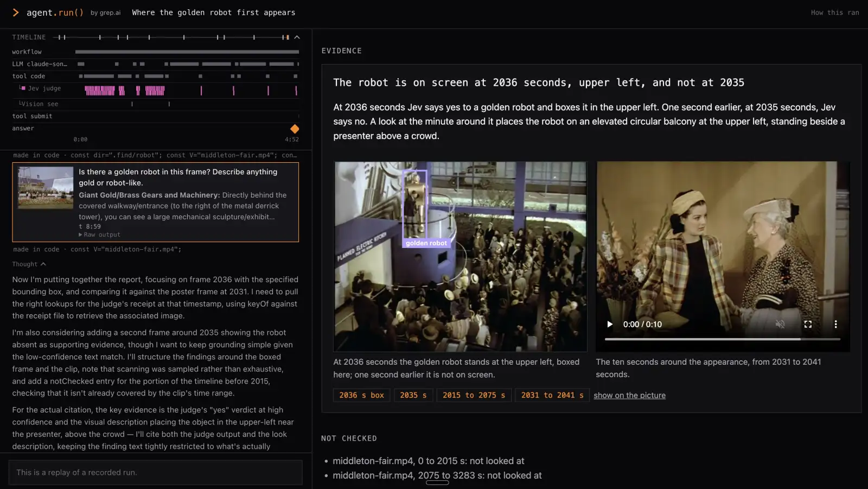Collapse the Thought section chevron
Viewport: 868px width, 489px height.
(x=43, y=264)
